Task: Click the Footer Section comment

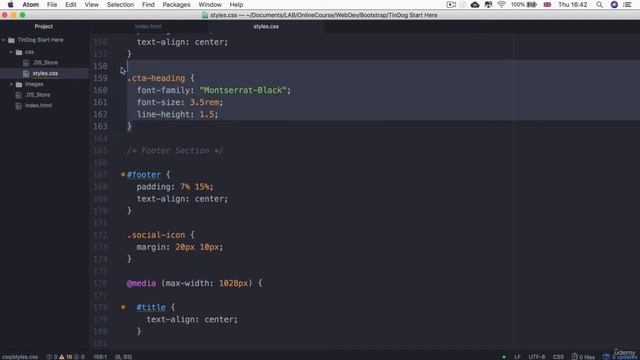Action: click(175, 151)
